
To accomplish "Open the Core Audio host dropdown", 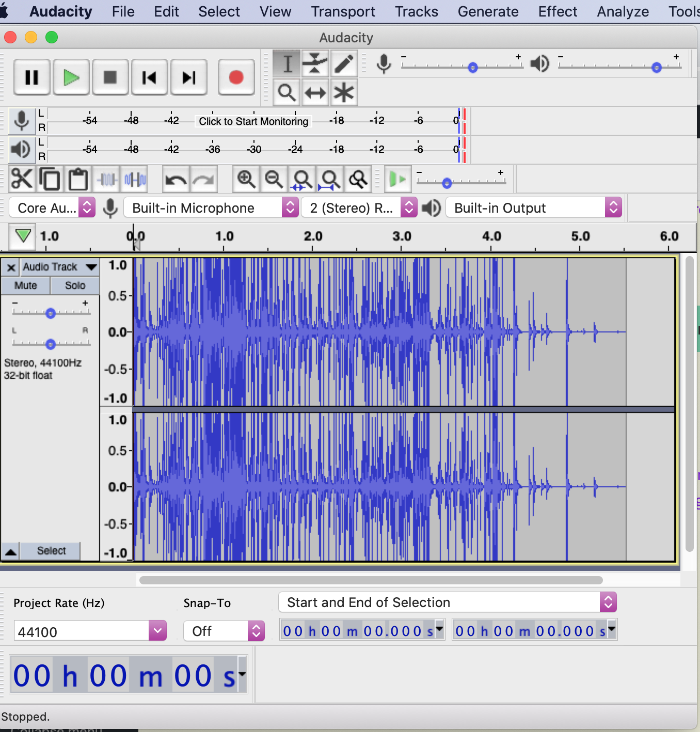I will 53,208.
